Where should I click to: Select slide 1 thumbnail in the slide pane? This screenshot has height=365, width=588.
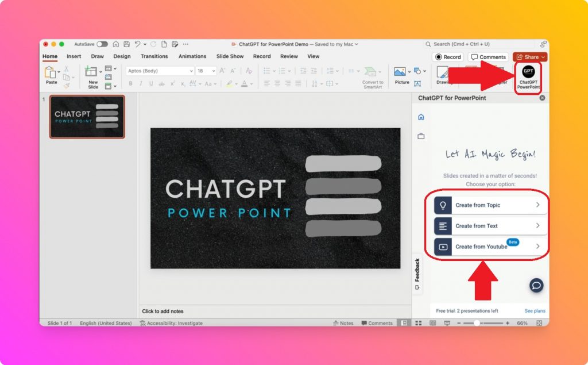[x=87, y=117]
